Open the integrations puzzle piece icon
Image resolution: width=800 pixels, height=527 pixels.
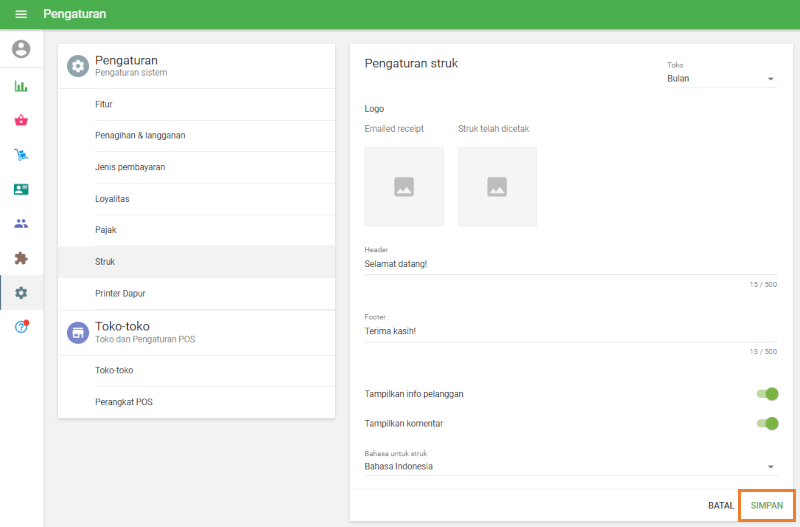[x=21, y=258]
